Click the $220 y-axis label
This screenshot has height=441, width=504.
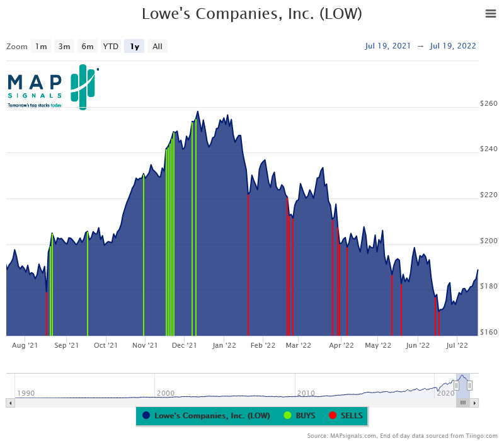click(489, 195)
